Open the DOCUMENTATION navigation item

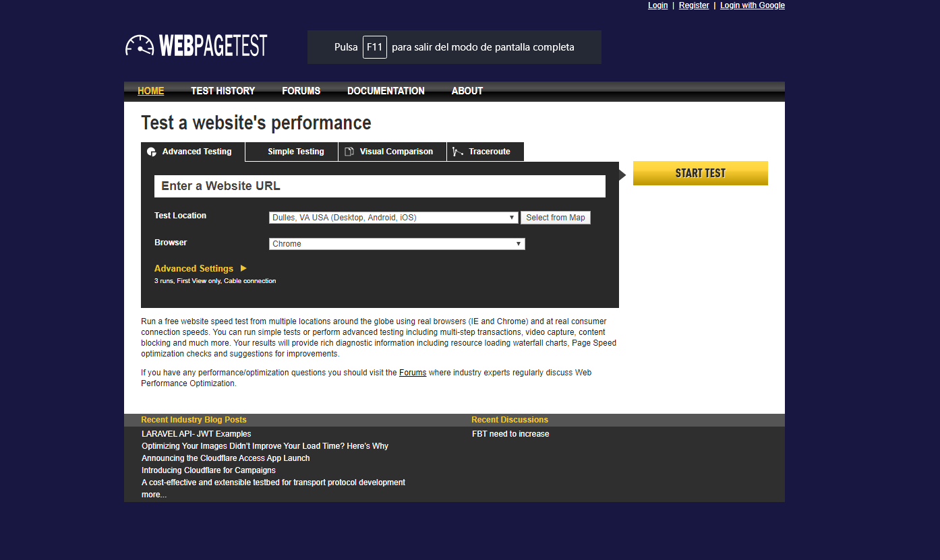(x=386, y=91)
